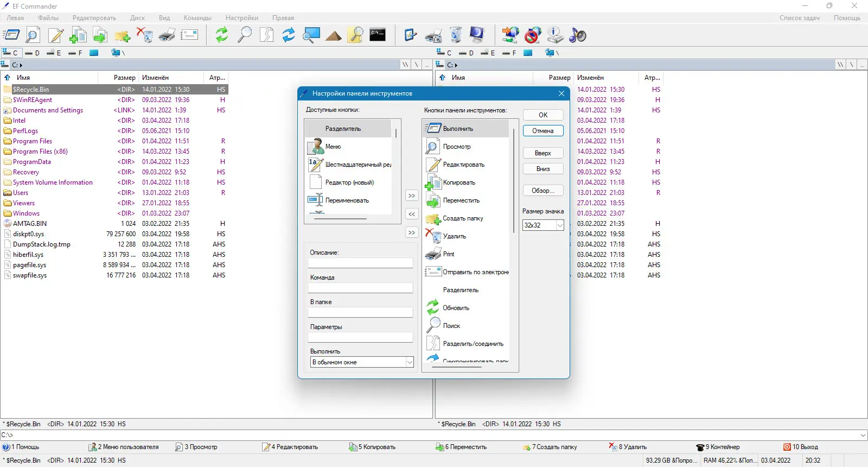The height and width of the screenshot is (467, 868).
Task: Select Меню item in available buttons list
Action: [x=348, y=147]
